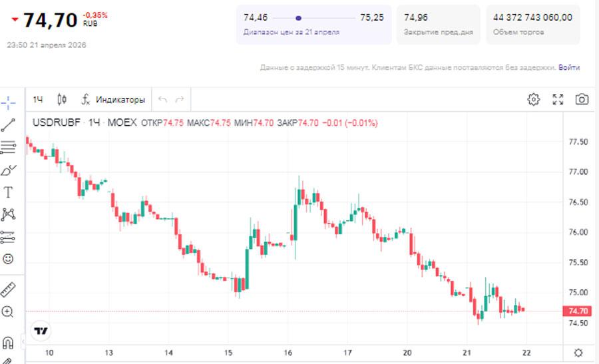Toggle magnet mode for drawings
The height and width of the screenshot is (364, 599).
9,343
